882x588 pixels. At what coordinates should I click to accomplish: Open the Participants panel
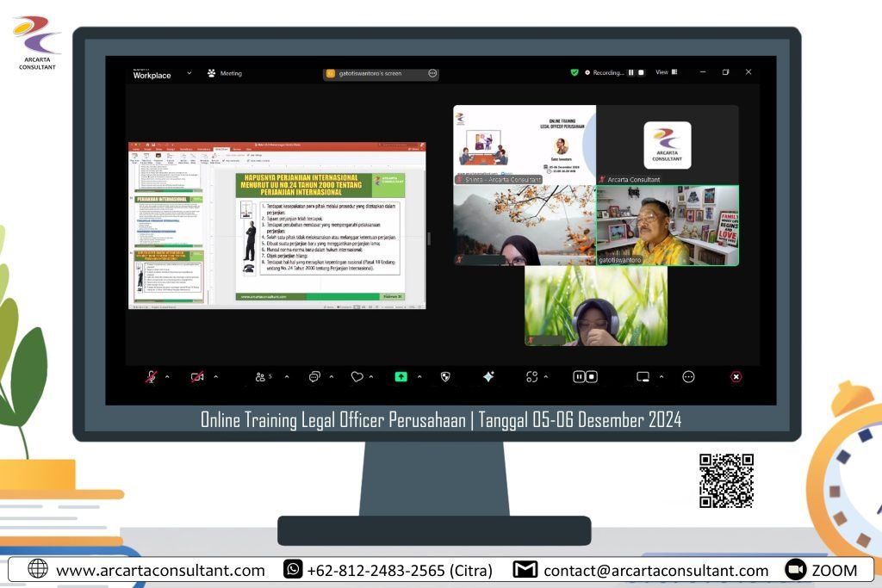[x=262, y=377]
